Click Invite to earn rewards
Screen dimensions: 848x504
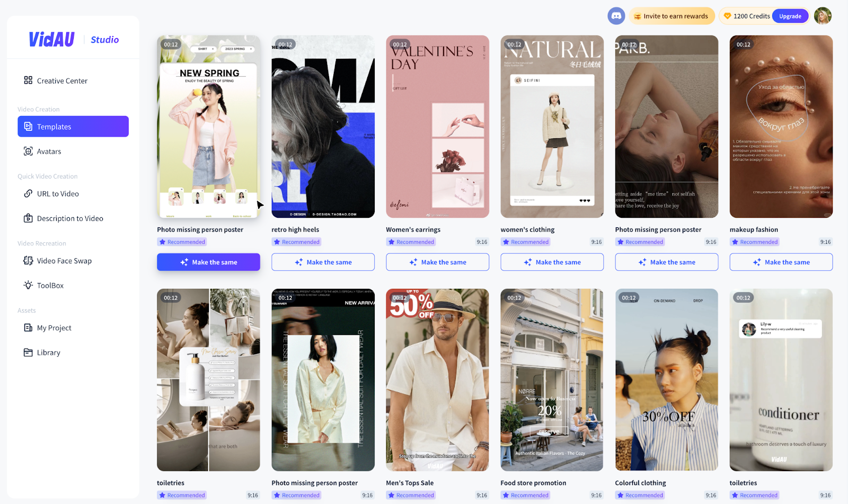tap(672, 16)
